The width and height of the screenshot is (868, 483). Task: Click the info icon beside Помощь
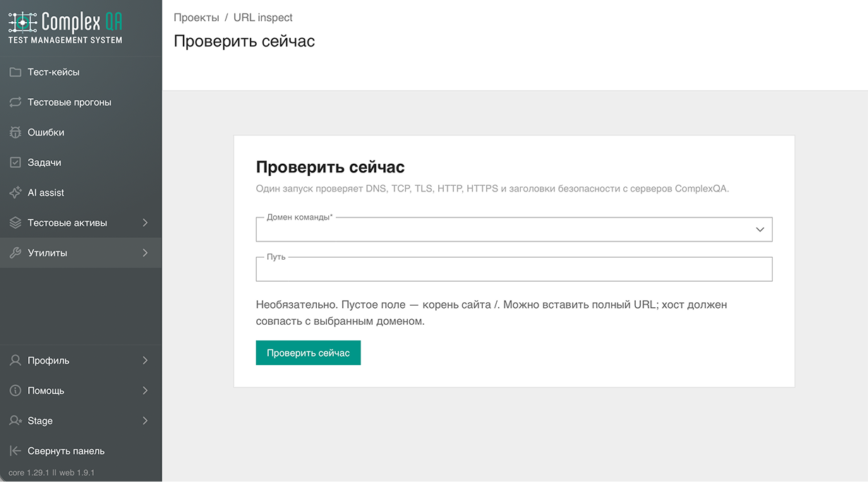(16, 390)
